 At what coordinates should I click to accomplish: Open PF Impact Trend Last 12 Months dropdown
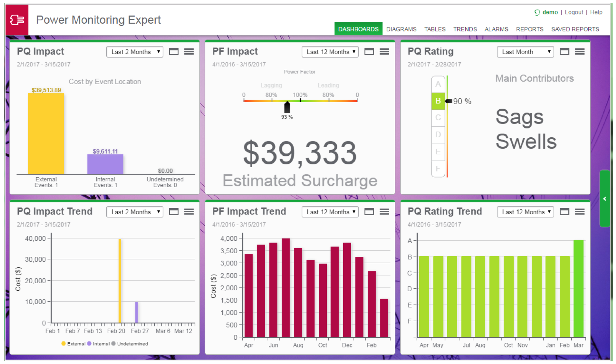click(330, 212)
